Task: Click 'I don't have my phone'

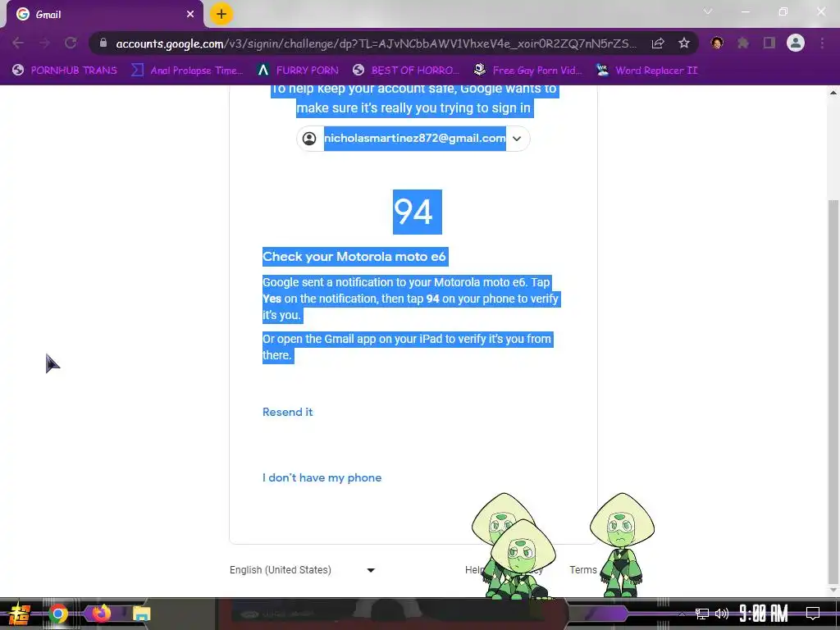Action: pos(322,478)
